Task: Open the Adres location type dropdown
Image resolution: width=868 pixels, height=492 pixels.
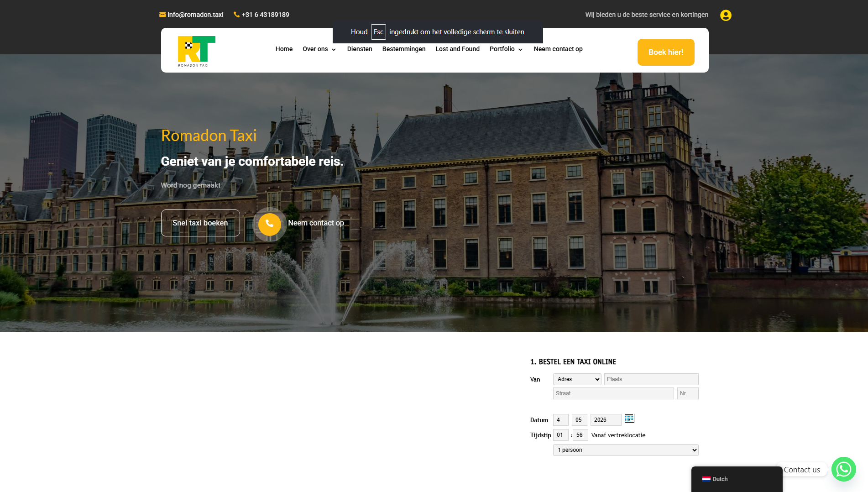Action: point(577,379)
